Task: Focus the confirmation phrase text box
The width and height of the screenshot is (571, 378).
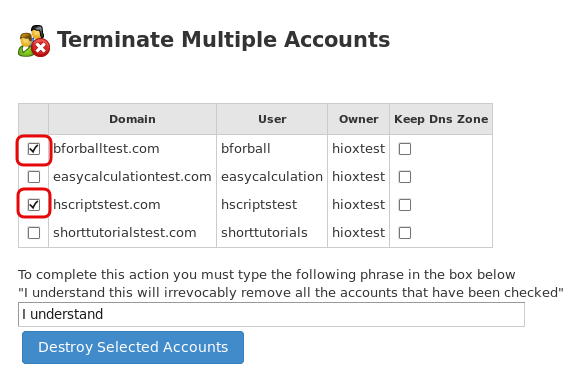Action: [271, 314]
